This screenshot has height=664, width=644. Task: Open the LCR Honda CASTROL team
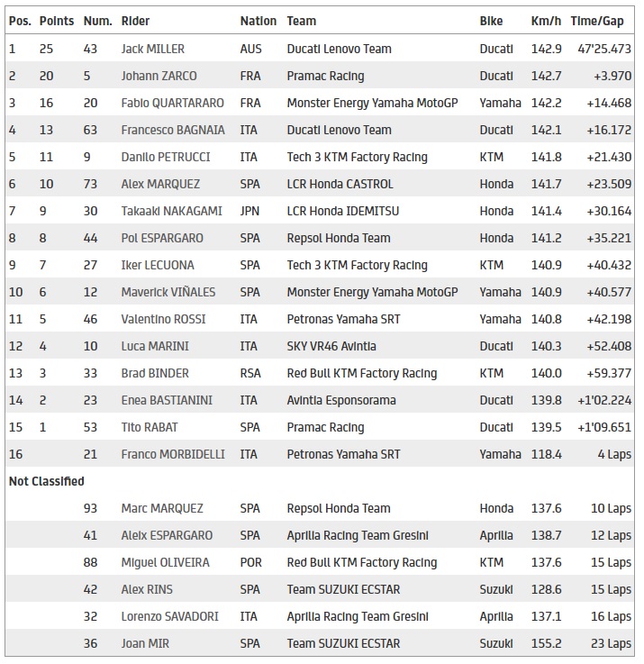point(340,184)
